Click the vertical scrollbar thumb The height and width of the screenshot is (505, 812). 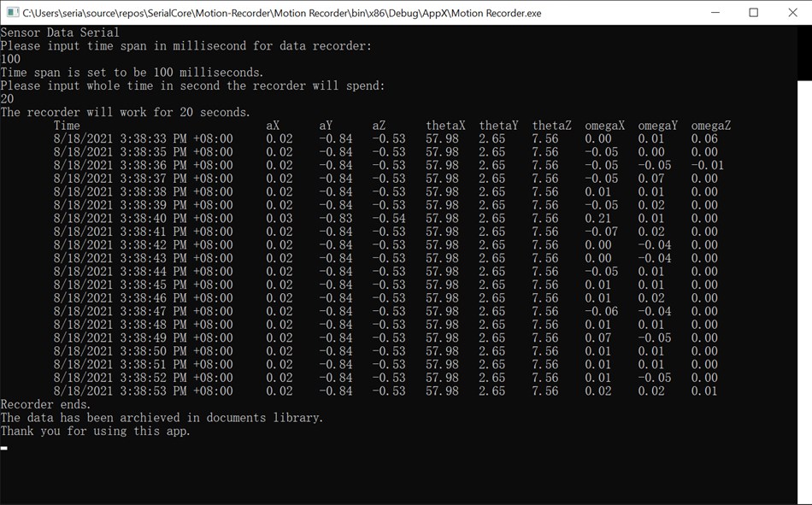tap(804, 53)
